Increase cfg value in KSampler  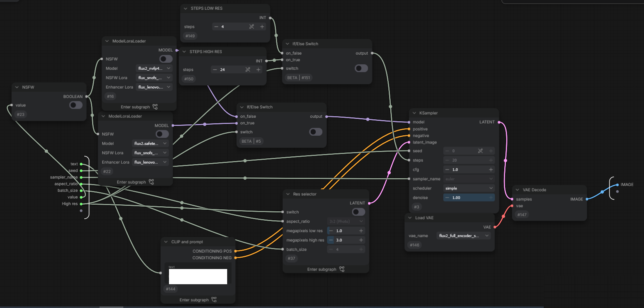[491, 170]
